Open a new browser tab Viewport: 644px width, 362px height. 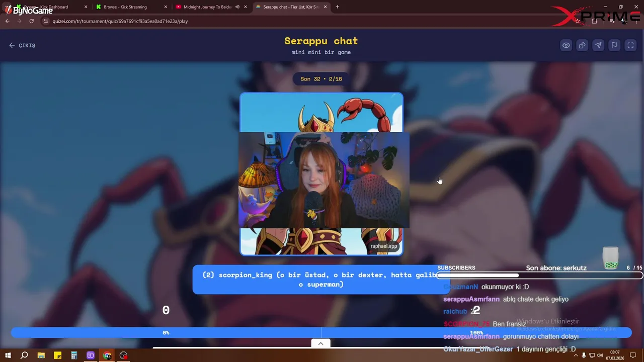[337, 7]
